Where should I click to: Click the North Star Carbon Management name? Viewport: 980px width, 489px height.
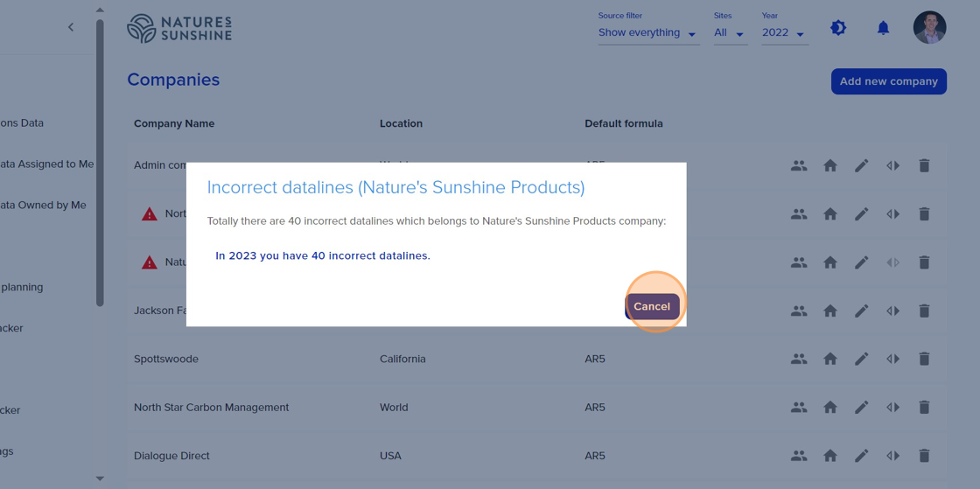[x=211, y=407]
